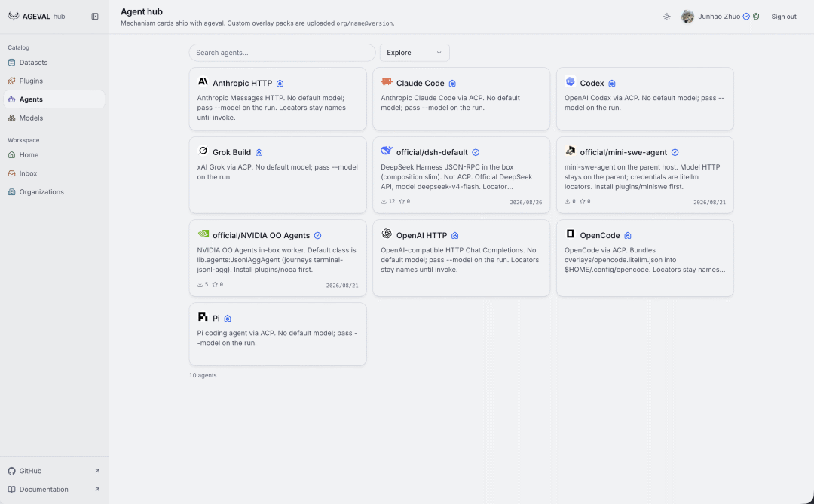The width and height of the screenshot is (814, 504).
Task: Star the official/dsh-default agent
Action: pyautogui.click(x=405, y=201)
